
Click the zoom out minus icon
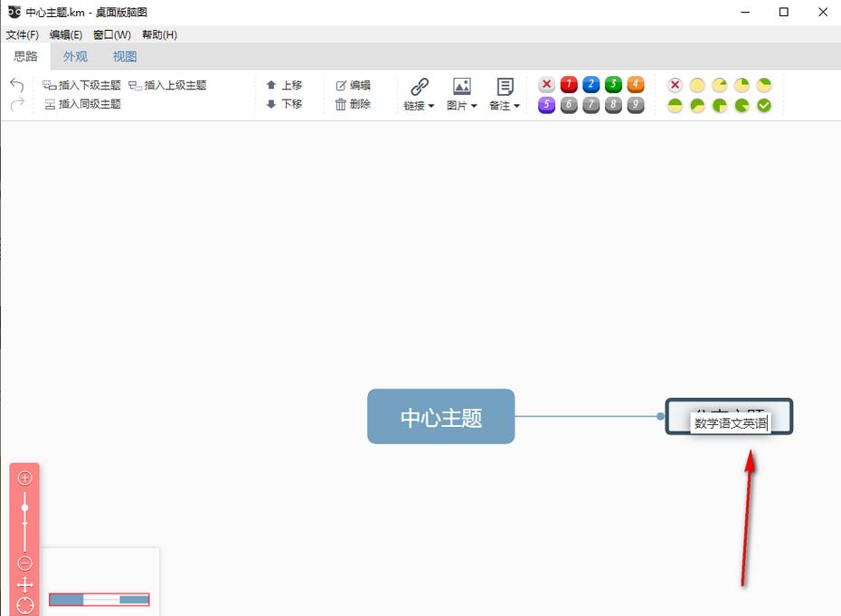click(x=25, y=564)
